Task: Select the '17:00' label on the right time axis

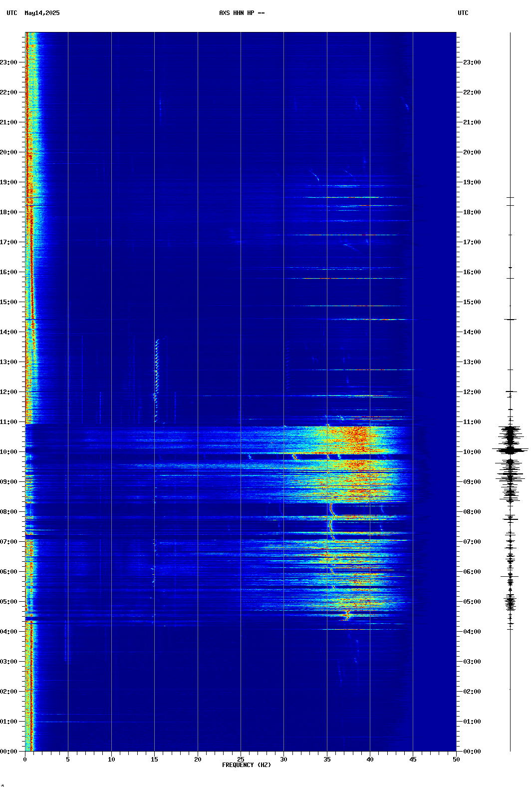Action: [472, 242]
